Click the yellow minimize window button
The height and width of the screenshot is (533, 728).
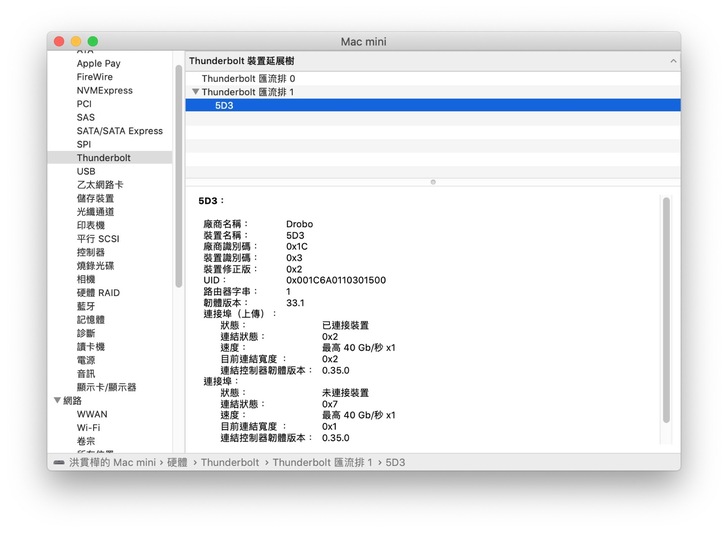click(x=76, y=41)
